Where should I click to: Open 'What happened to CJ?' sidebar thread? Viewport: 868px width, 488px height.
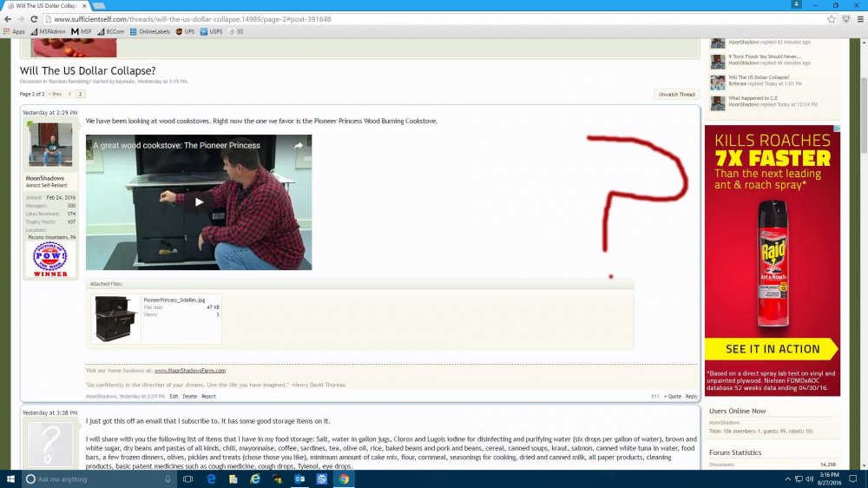tap(753, 98)
